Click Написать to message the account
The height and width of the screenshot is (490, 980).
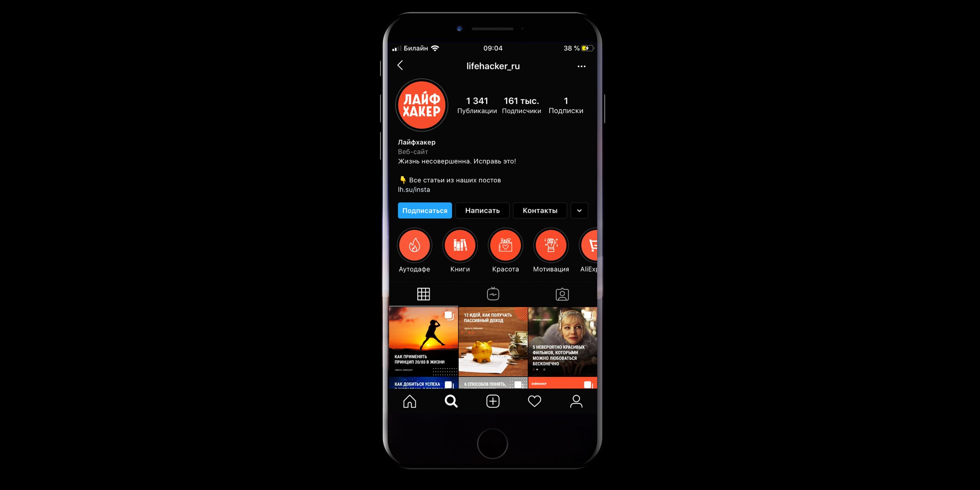(x=482, y=210)
